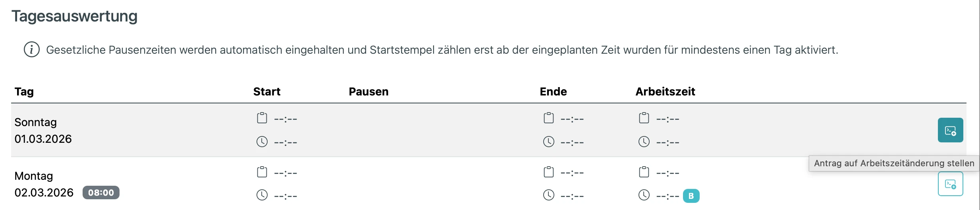Select the Montag 02.03.2026 date text

coord(44,192)
